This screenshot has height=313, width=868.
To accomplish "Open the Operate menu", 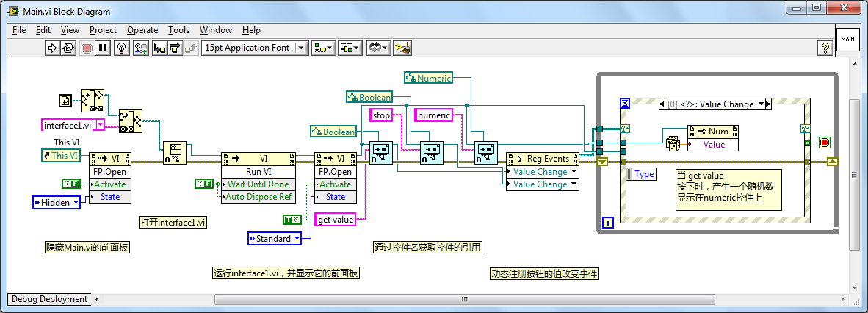I will 142,30.
